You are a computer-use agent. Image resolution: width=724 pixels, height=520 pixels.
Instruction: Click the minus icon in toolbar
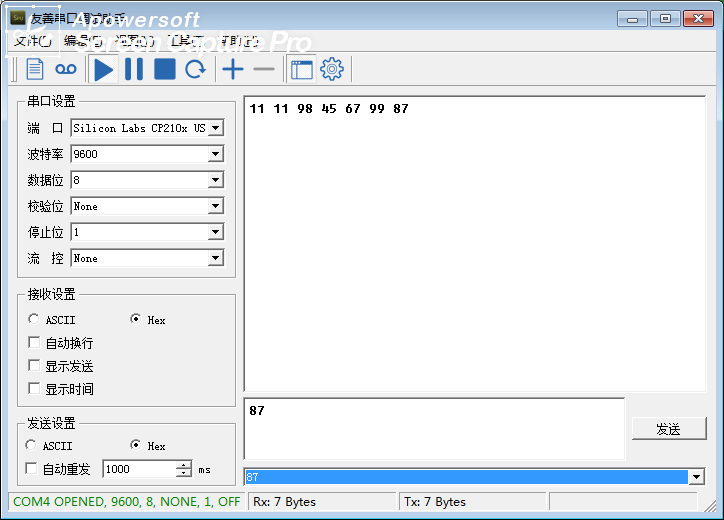pos(264,69)
